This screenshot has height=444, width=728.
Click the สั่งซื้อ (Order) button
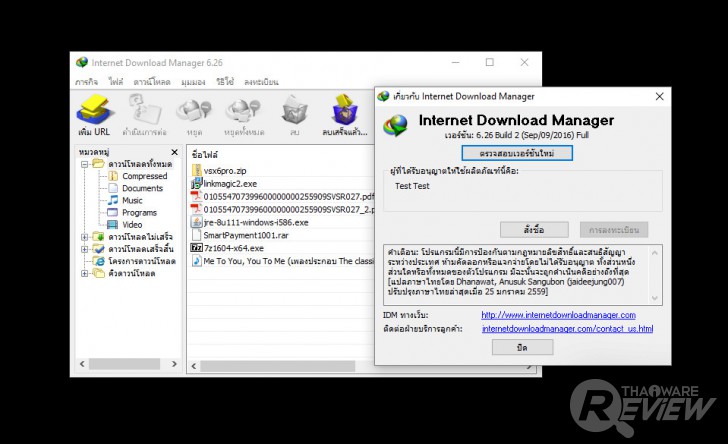pos(534,229)
